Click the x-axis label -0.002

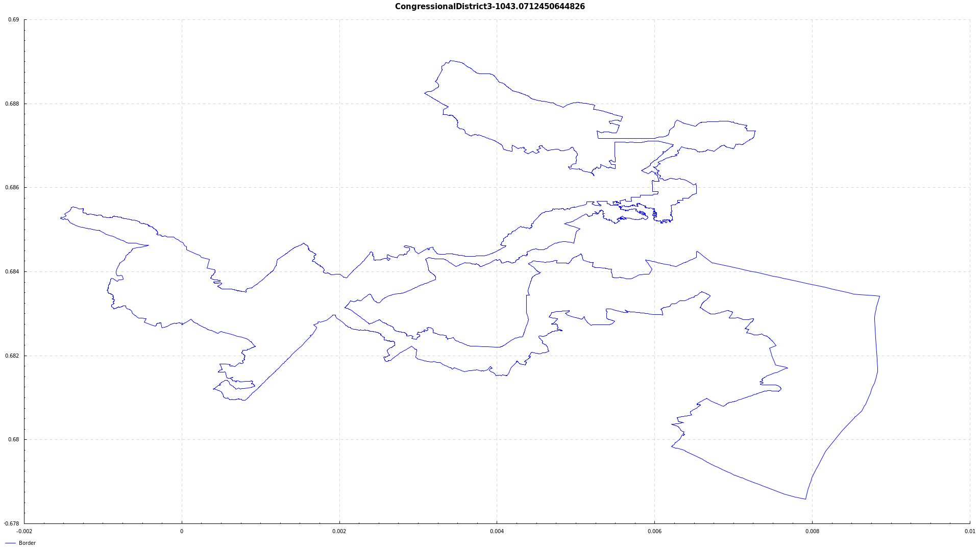click(x=24, y=531)
